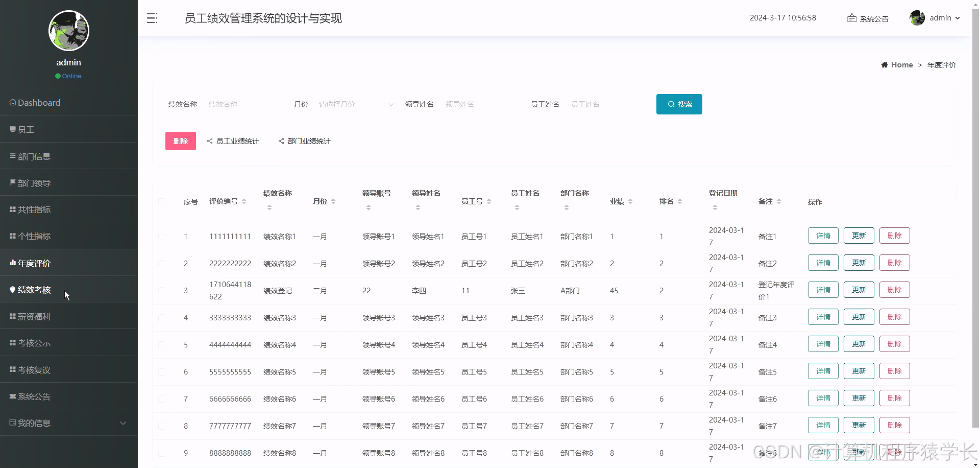Image resolution: width=980 pixels, height=468 pixels.
Task: Check the row with 绩效名称7
Action: (x=162, y=426)
